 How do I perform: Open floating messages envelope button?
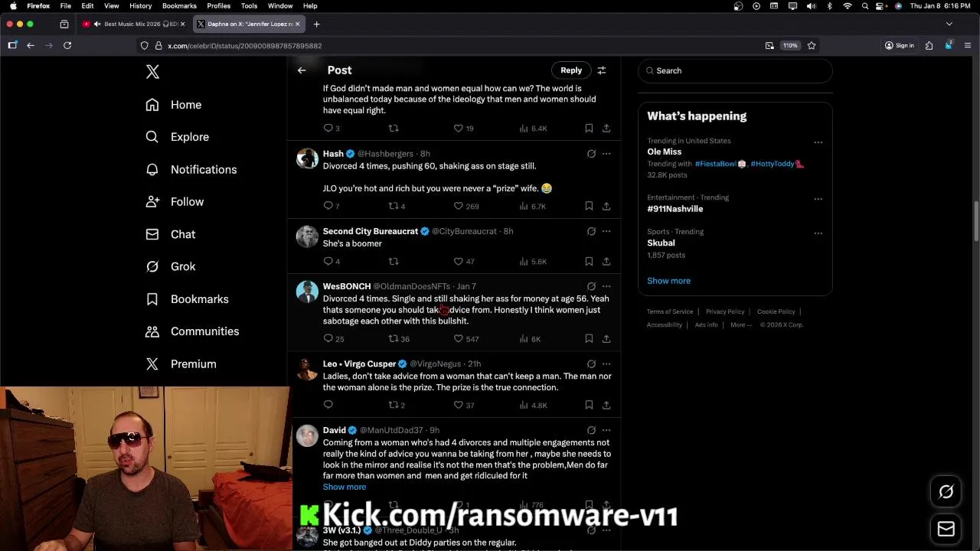click(946, 529)
